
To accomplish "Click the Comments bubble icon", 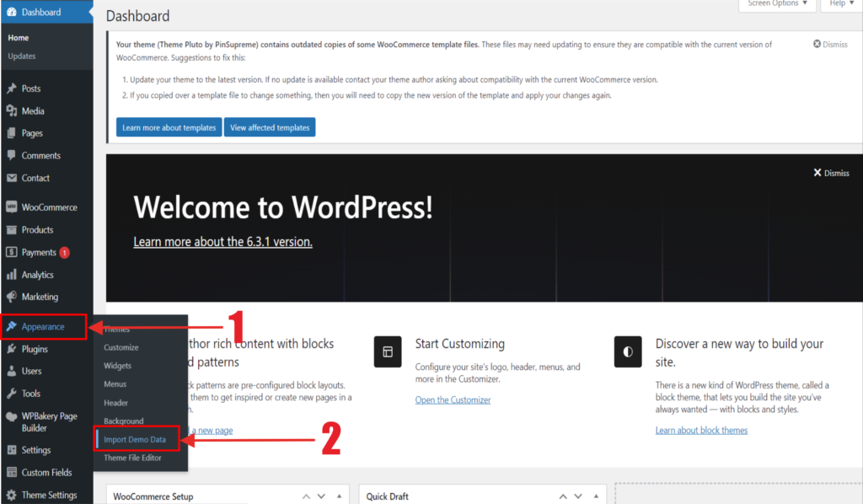I will (x=11, y=156).
